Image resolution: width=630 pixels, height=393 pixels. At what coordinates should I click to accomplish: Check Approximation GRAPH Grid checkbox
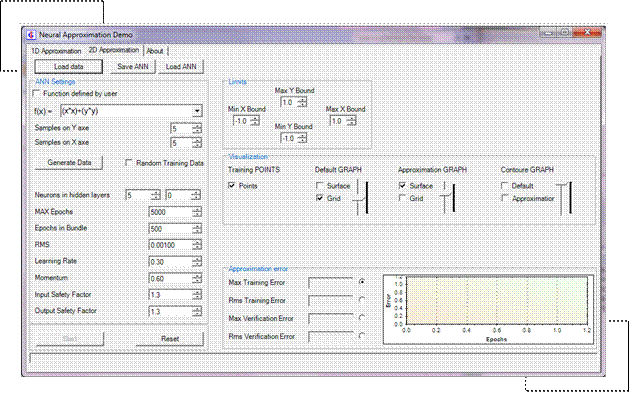pyautogui.click(x=403, y=198)
